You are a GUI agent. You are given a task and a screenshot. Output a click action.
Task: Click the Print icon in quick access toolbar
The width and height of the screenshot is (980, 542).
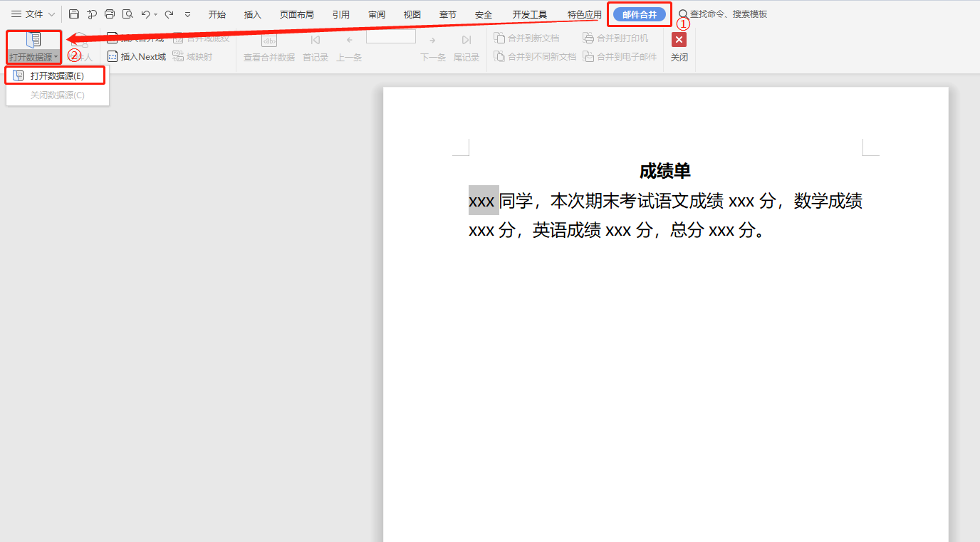coord(110,14)
